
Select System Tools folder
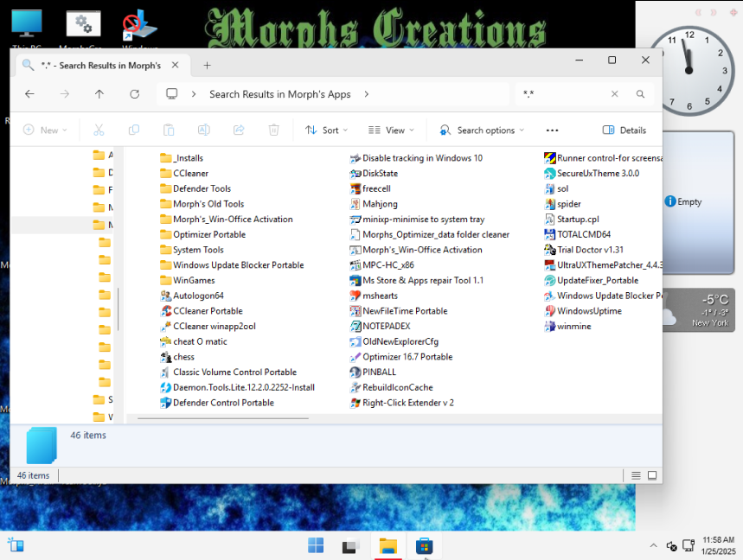point(192,250)
